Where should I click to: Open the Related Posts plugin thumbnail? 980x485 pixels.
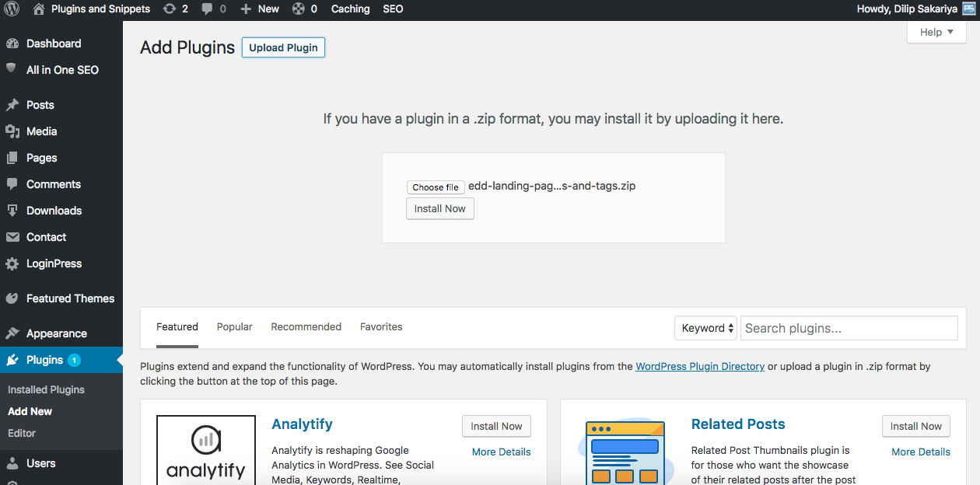click(626, 450)
